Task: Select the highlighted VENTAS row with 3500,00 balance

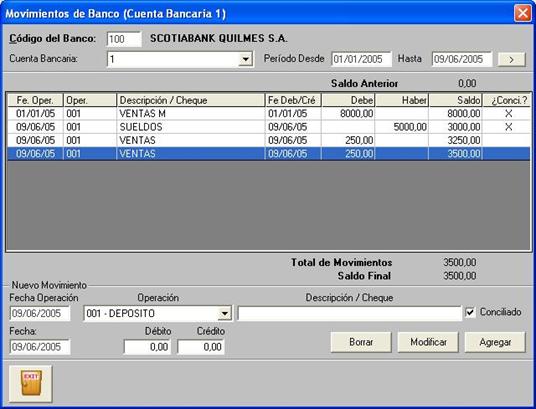Action: point(269,154)
